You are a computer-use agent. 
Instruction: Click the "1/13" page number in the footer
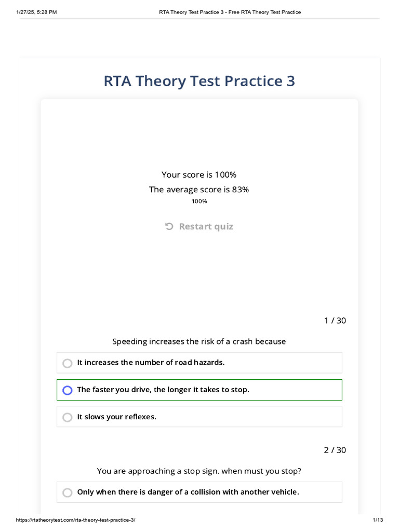tap(377, 520)
